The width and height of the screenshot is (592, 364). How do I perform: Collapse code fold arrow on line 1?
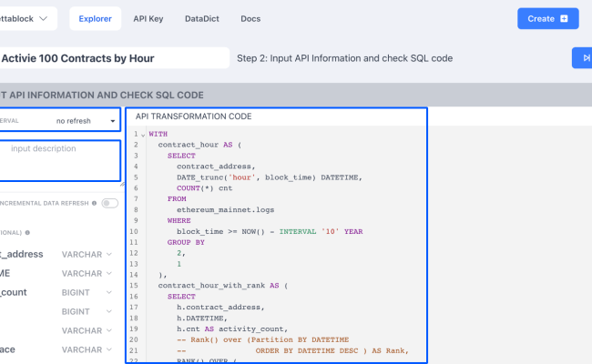[x=143, y=135]
